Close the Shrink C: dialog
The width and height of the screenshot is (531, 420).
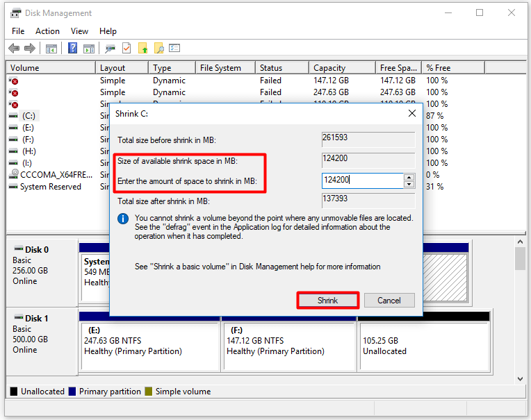click(x=411, y=113)
